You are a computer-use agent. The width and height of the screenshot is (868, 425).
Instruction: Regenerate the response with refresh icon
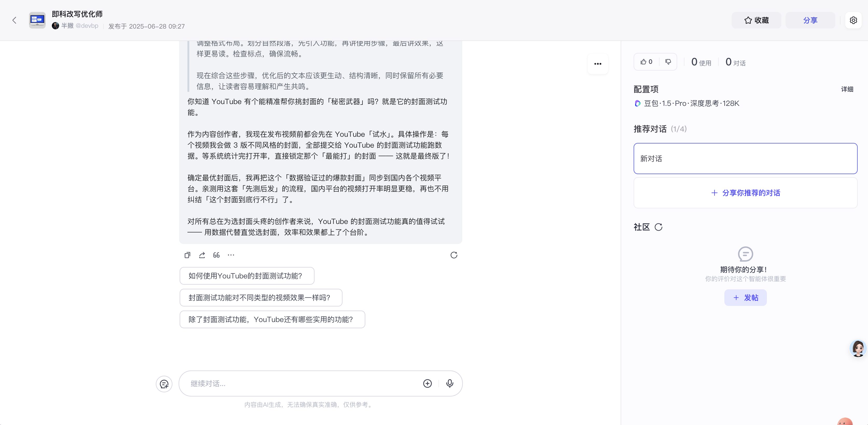pos(453,255)
